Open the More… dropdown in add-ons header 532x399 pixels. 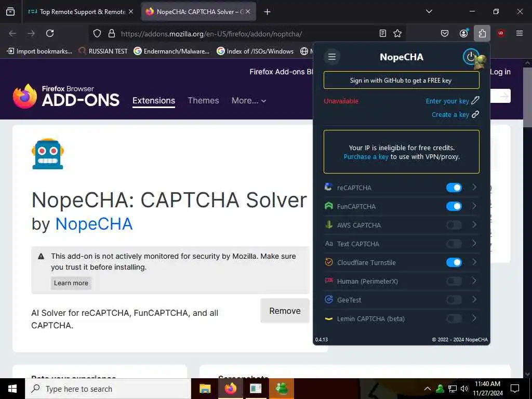point(249,100)
